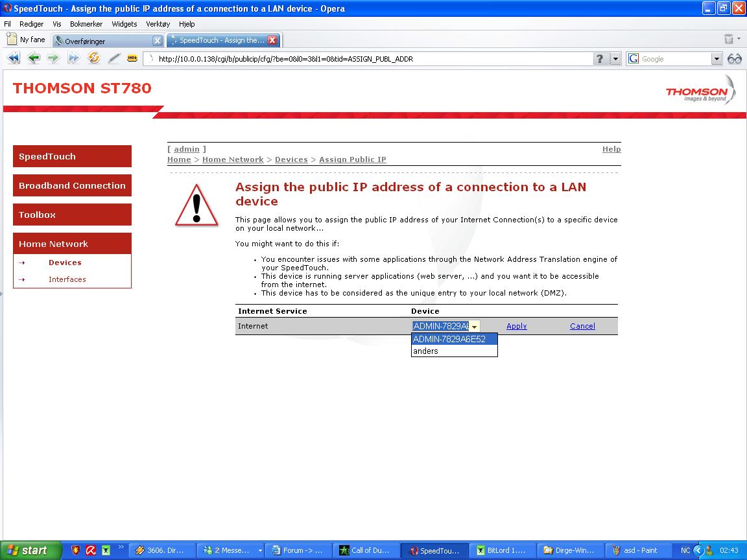This screenshot has width=747, height=560.
Task: Open the Widgets menu
Action: (124, 24)
